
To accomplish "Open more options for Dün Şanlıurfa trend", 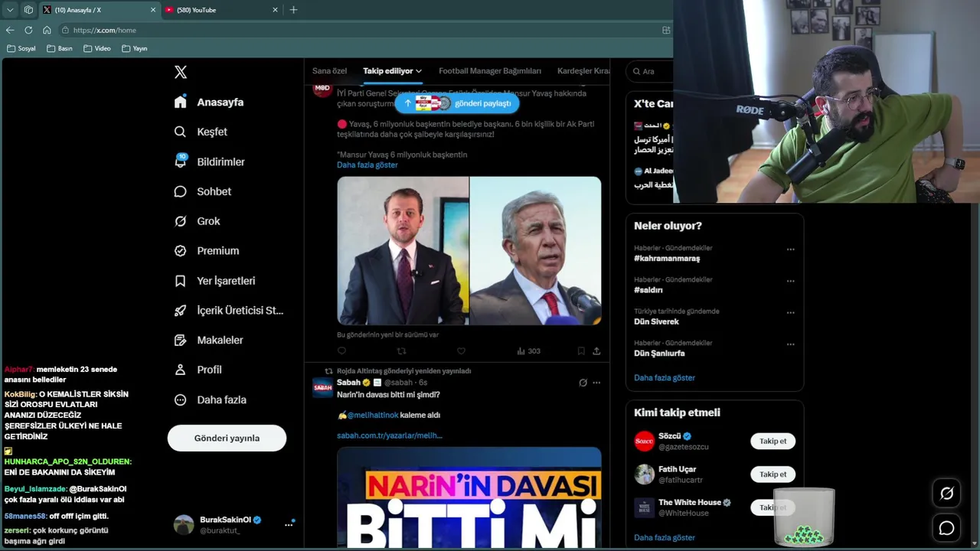I will 790,344.
